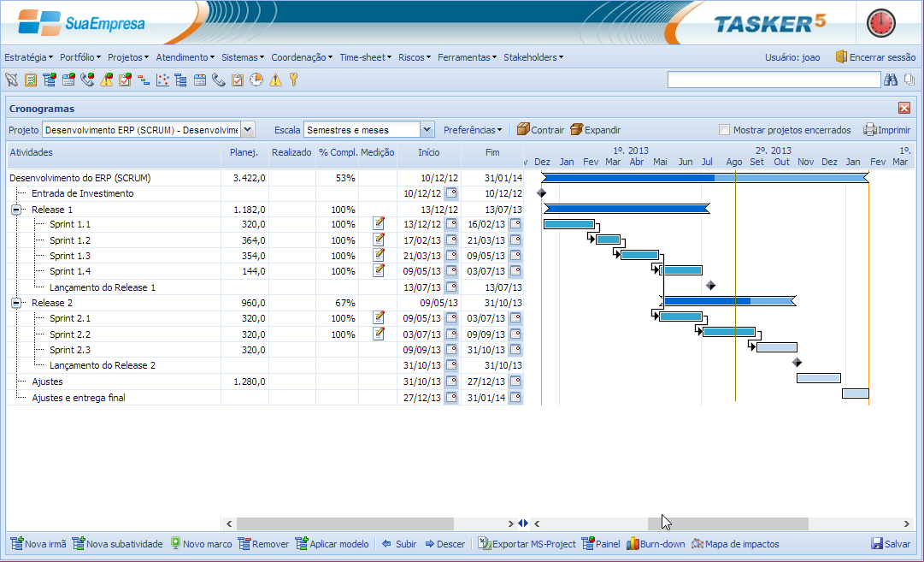This screenshot has width=924, height=562.
Task: Open the Projeto dropdown arrow
Action: pos(248,130)
